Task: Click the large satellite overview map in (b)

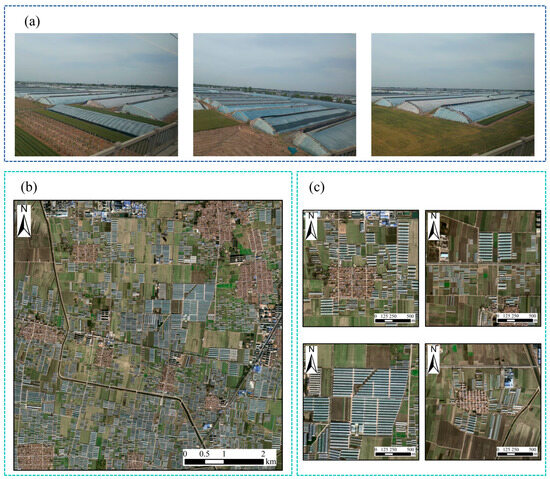Action: [148, 336]
